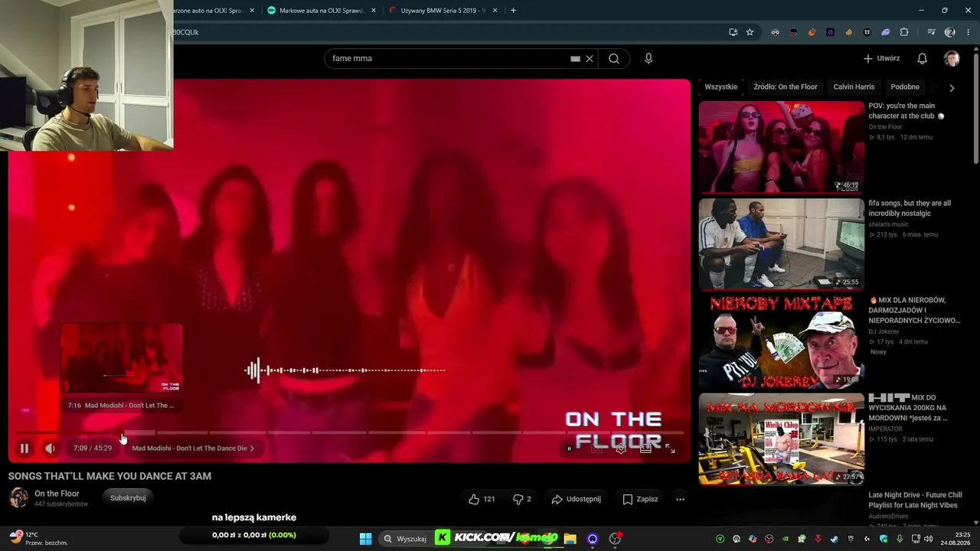Open a new browser tab
Image resolution: width=980 pixels, height=551 pixels.
click(513, 11)
